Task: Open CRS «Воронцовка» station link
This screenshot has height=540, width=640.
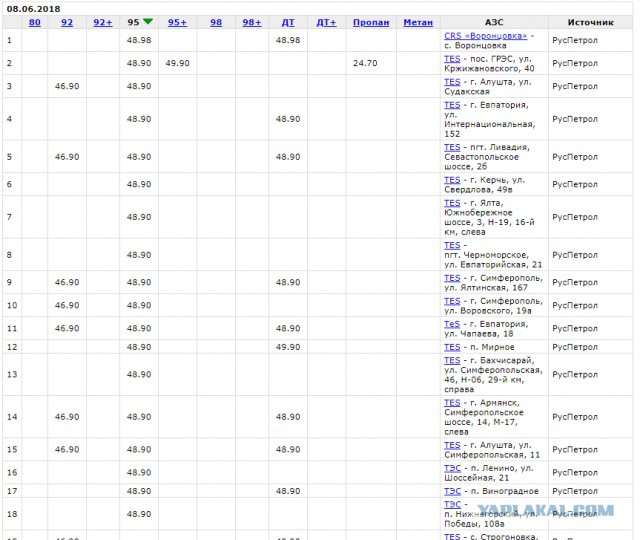Action: [485, 36]
